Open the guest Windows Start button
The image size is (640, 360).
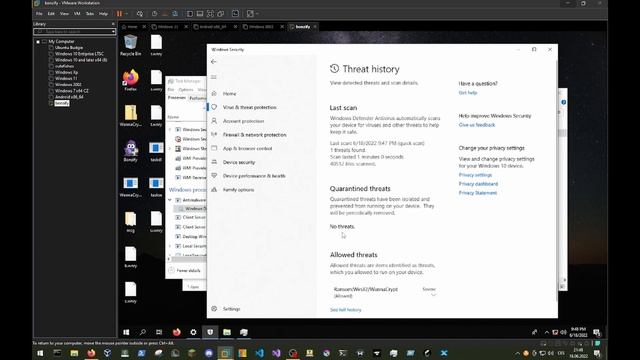click(126, 332)
